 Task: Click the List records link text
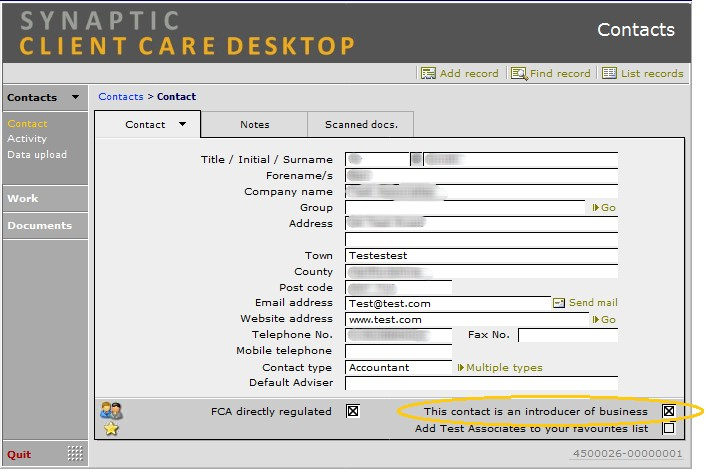coord(652,73)
